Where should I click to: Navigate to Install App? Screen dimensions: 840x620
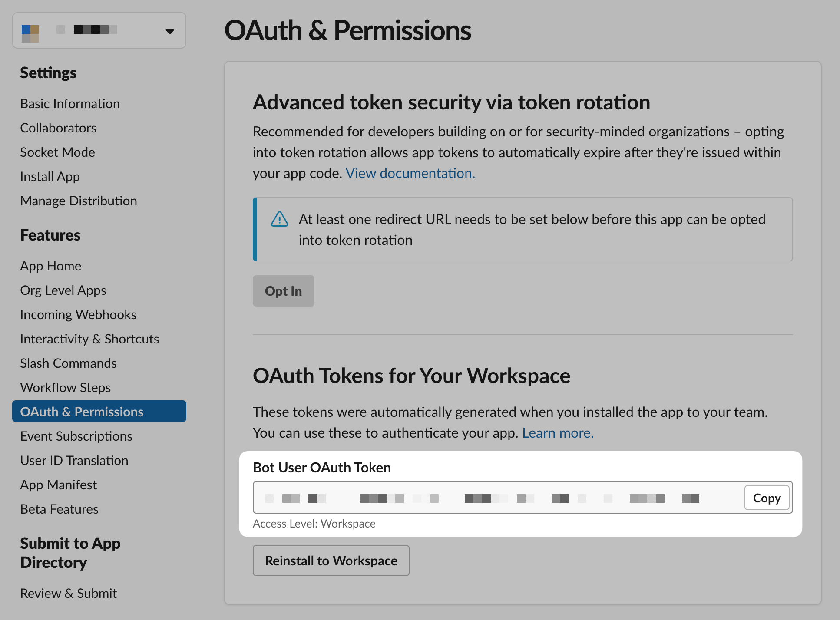point(50,177)
